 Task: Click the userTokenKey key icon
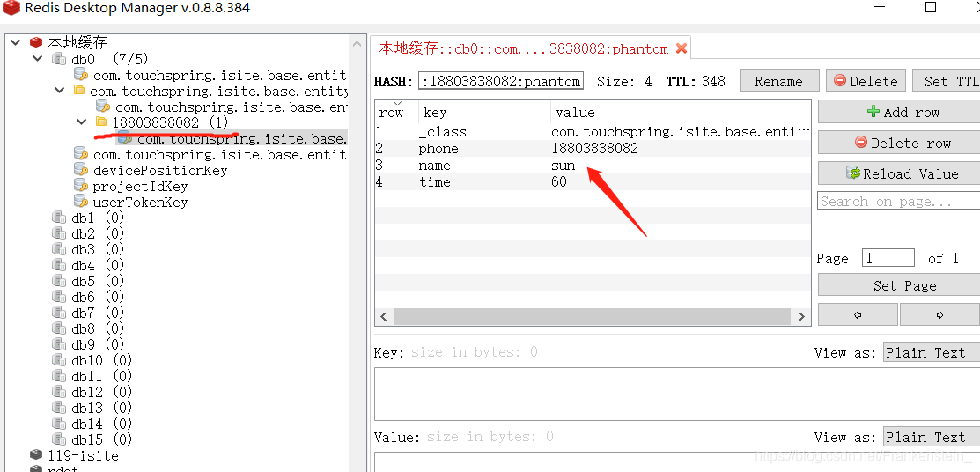coord(81,202)
